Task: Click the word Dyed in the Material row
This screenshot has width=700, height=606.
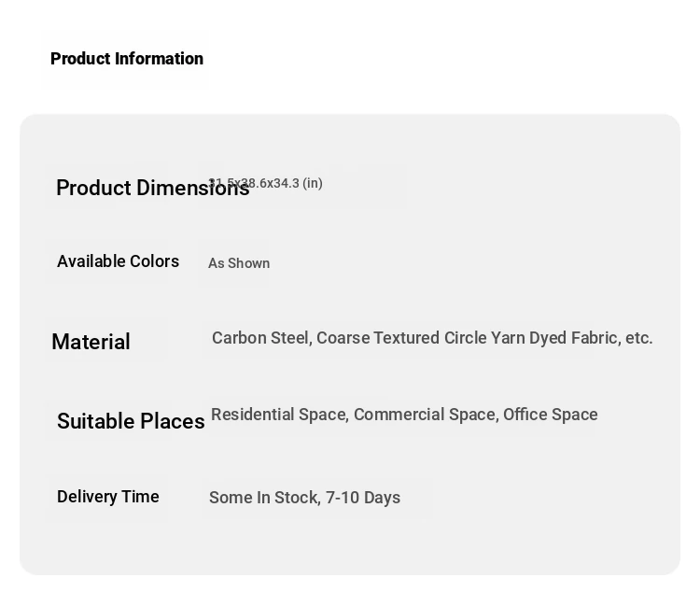Action: [x=548, y=338]
